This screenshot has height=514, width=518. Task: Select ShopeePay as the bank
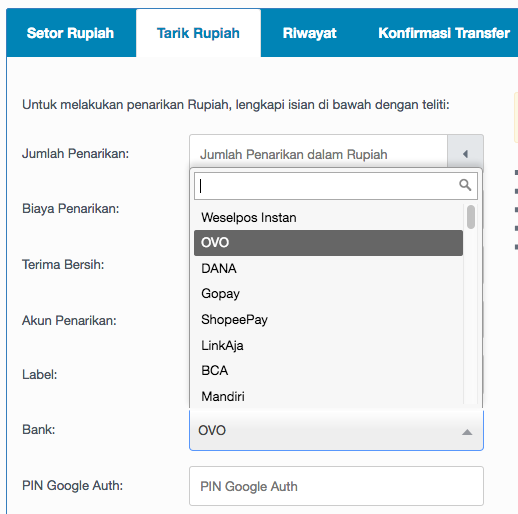coord(328,319)
